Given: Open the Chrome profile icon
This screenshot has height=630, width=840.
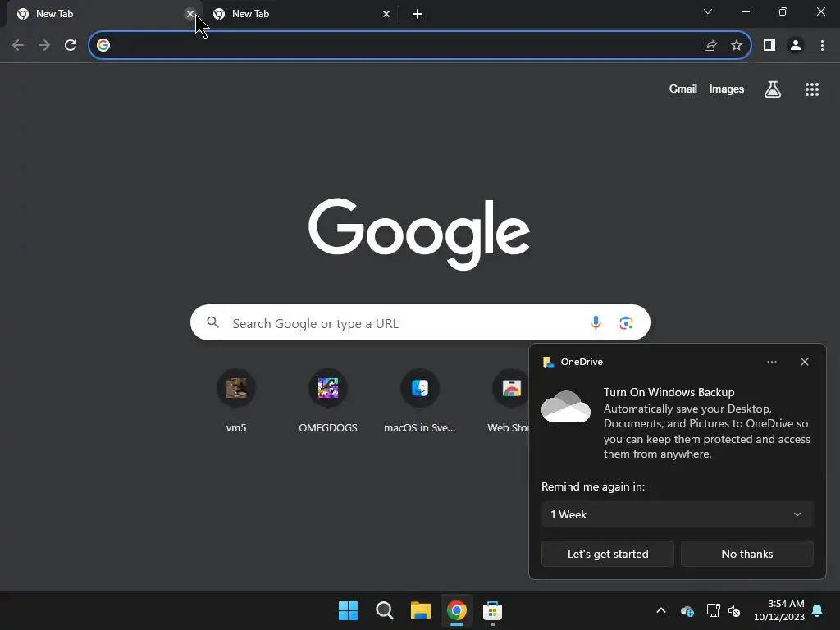Looking at the screenshot, I should [796, 46].
